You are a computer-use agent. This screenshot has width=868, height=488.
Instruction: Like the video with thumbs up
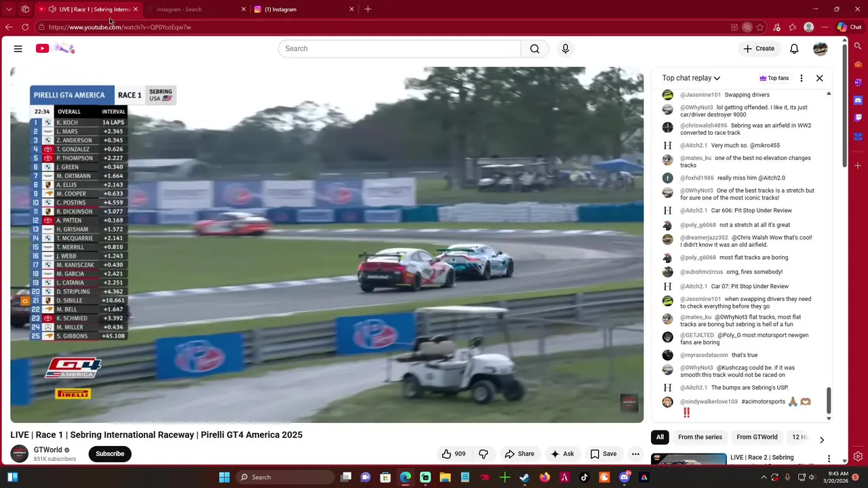pos(454,454)
